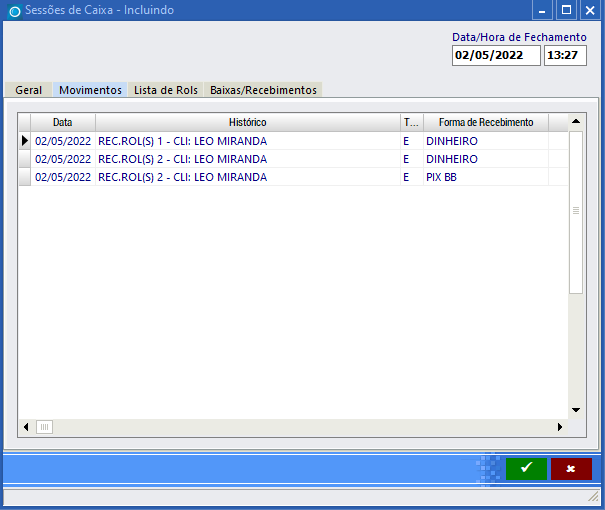Viewport: 605px width, 510px height.
Task: Click the closing time field 13:27
Action: point(565,56)
